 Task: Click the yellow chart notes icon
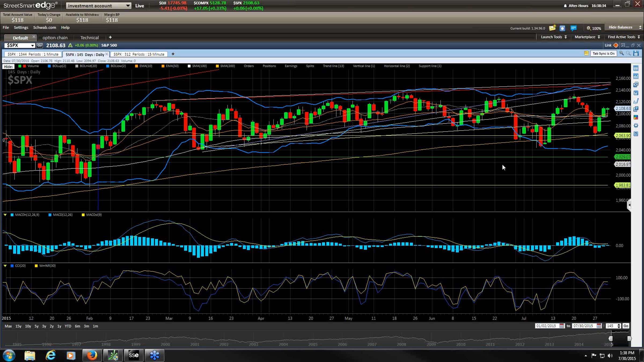click(586, 53)
